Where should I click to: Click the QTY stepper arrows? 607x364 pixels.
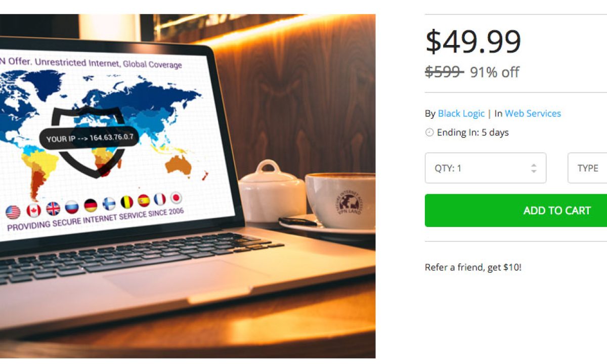(534, 168)
